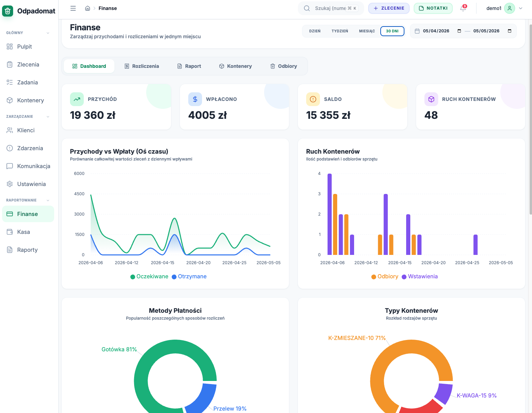532x413 pixels.
Task: Click the Przychód value 19 360 zł
Action: 93,115
